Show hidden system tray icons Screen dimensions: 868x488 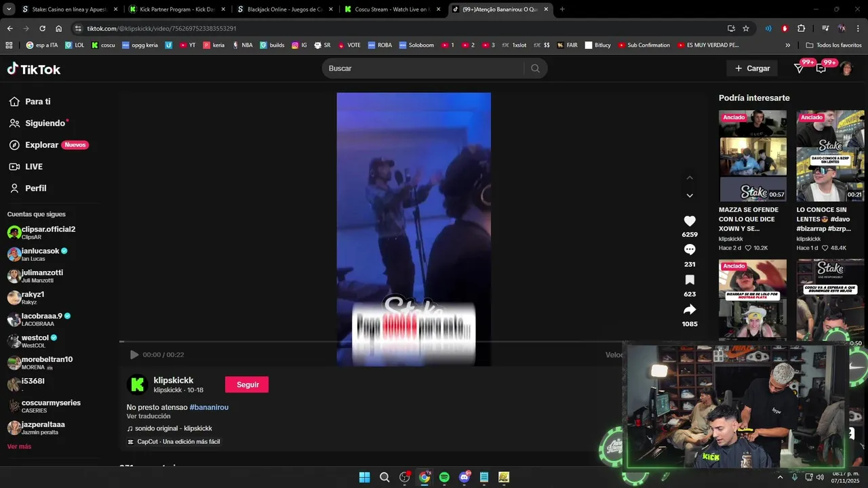coord(780,477)
